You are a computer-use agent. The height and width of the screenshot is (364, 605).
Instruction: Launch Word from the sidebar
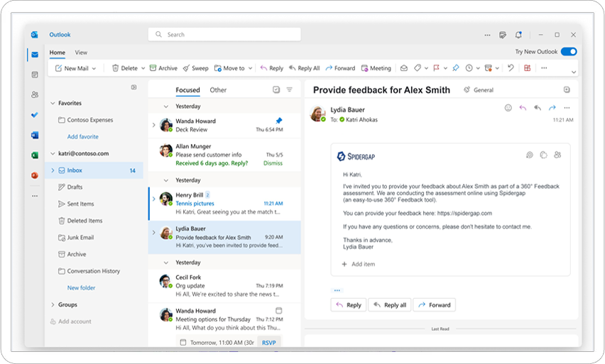point(35,135)
